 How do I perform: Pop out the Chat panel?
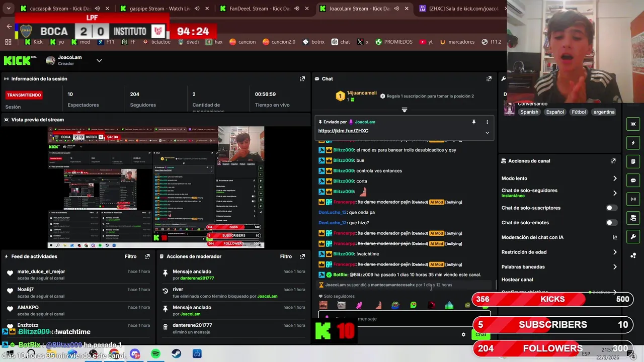(489, 79)
